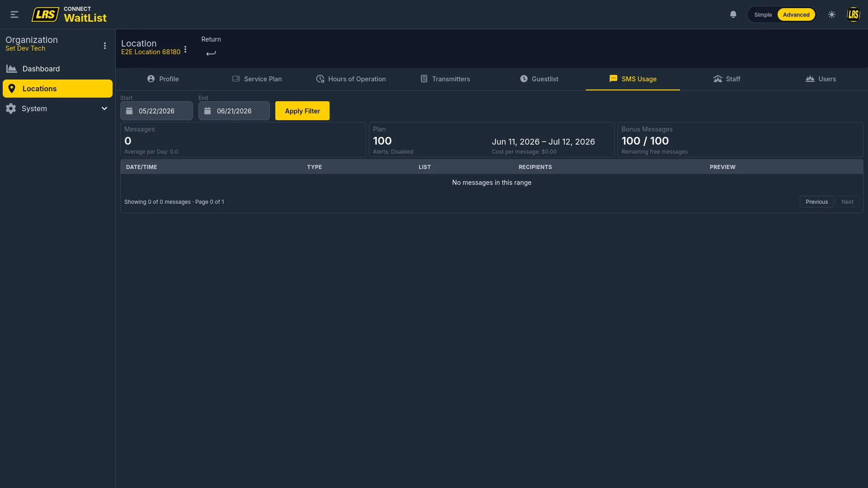
Task: Click 'Cost per message: $0.00' text
Action: click(x=524, y=152)
